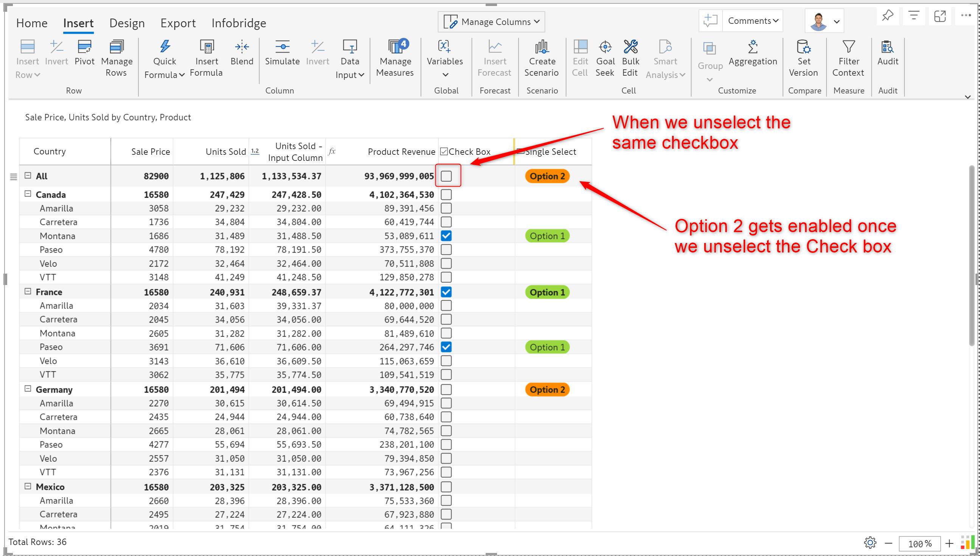Collapse the Canada row group
The height and width of the screenshot is (556, 980).
point(28,194)
